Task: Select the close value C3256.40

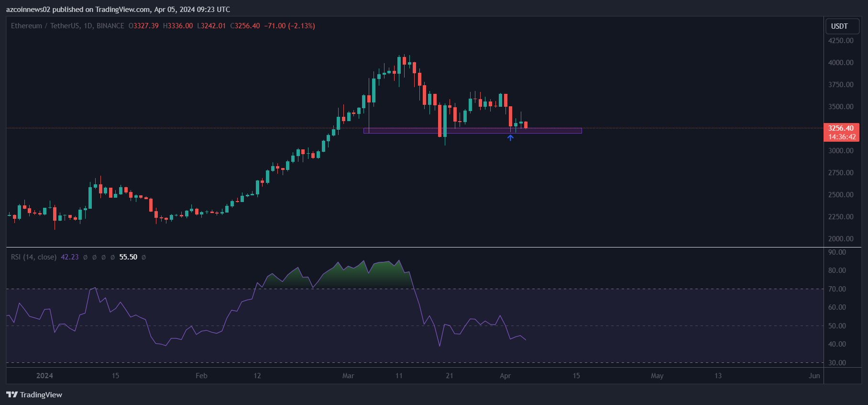Action: (x=245, y=26)
